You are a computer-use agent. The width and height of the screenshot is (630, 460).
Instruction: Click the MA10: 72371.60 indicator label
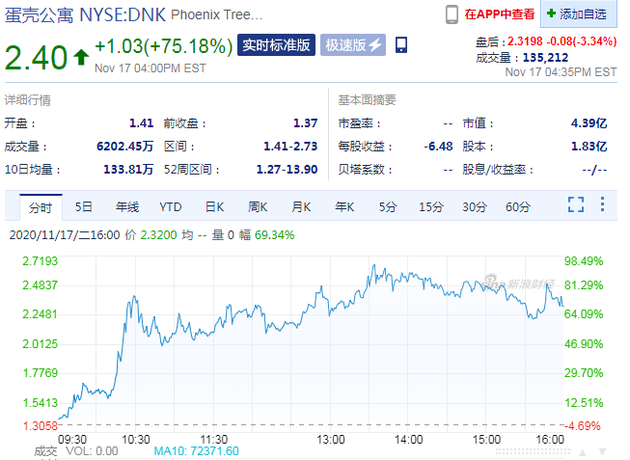(x=196, y=451)
